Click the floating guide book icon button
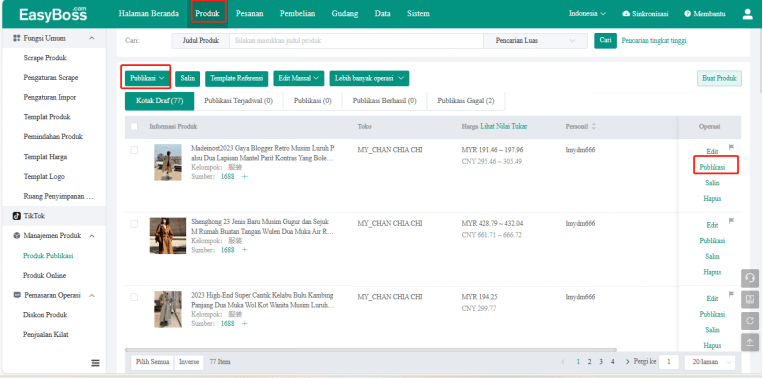 coord(750,299)
